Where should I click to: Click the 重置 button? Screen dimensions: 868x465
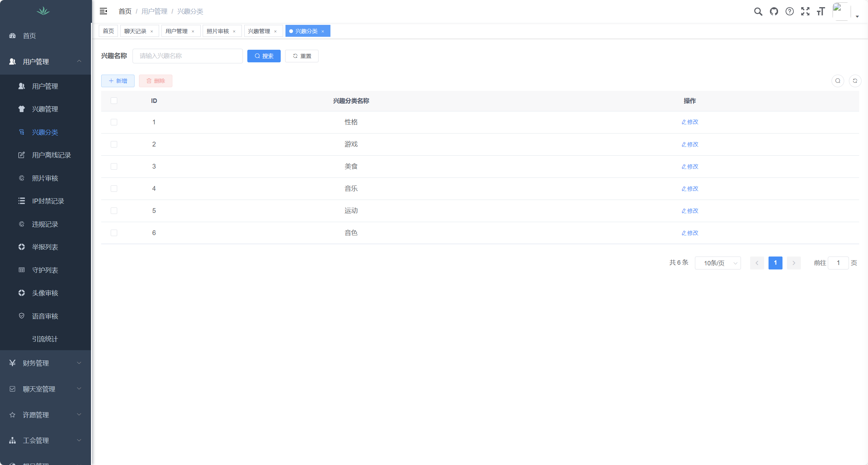coord(302,56)
